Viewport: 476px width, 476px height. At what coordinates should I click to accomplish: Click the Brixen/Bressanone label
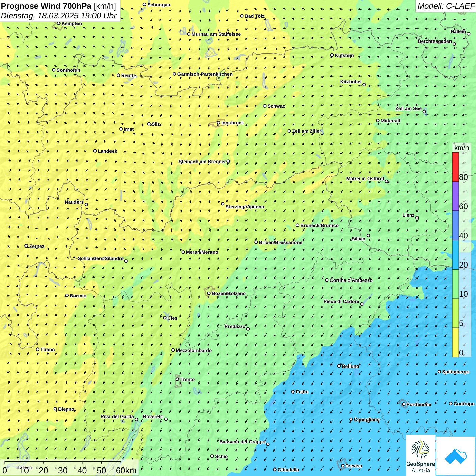pos(280,242)
